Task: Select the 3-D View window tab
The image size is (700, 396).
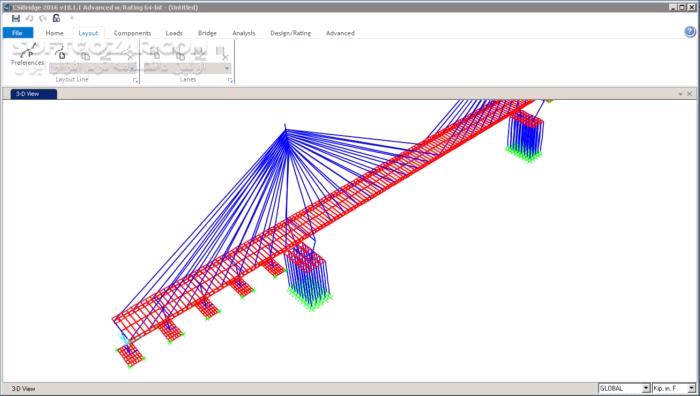Action: (x=33, y=94)
